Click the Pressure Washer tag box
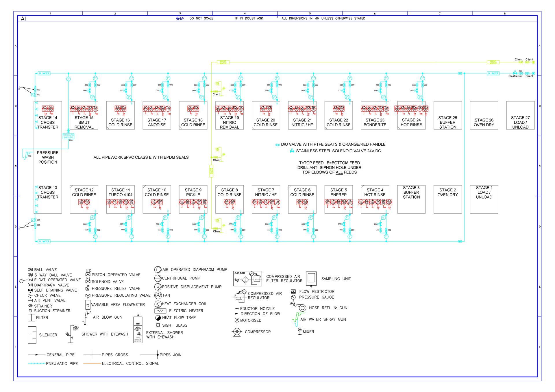 [69, 136]
